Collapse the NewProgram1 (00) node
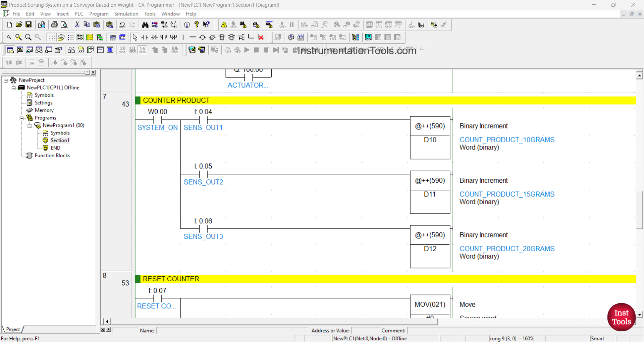Screen dimensions: 644x342 tap(30, 126)
